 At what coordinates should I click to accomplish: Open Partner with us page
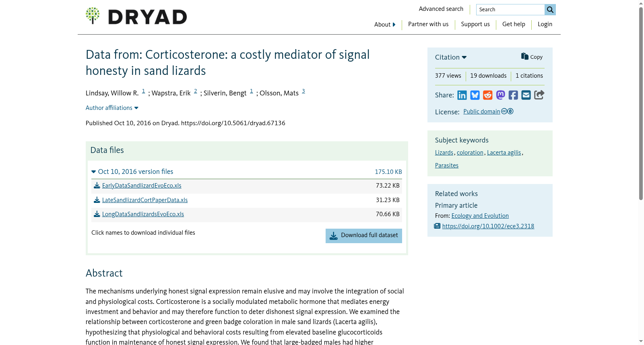(x=428, y=24)
